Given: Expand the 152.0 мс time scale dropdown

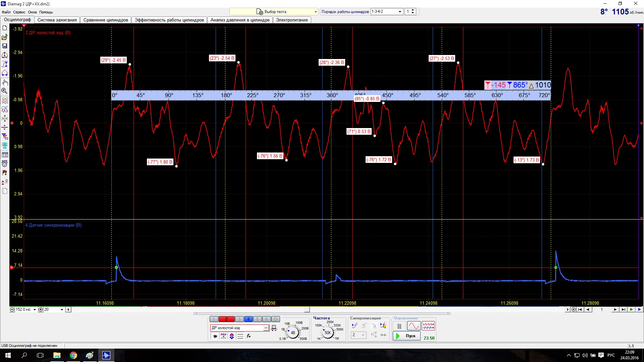Looking at the screenshot, I should pos(35,310).
